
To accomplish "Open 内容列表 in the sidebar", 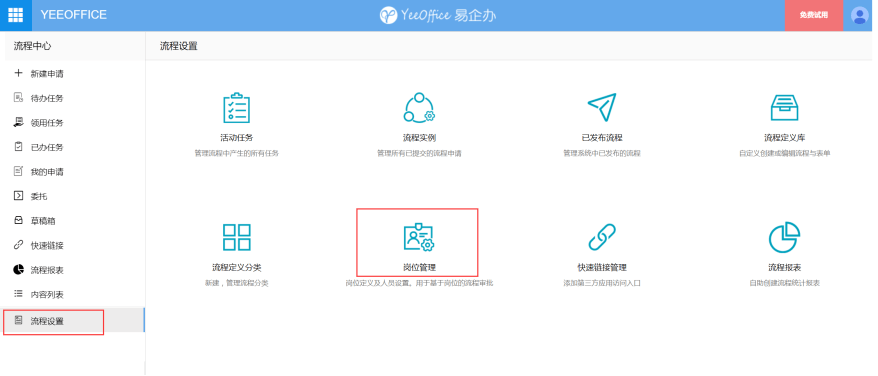I will click(x=47, y=295).
